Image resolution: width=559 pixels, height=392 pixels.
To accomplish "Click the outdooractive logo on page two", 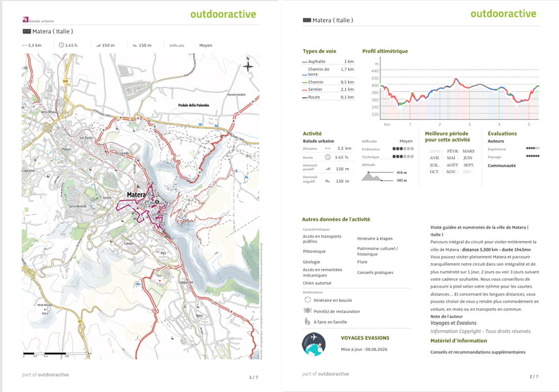I will point(504,14).
